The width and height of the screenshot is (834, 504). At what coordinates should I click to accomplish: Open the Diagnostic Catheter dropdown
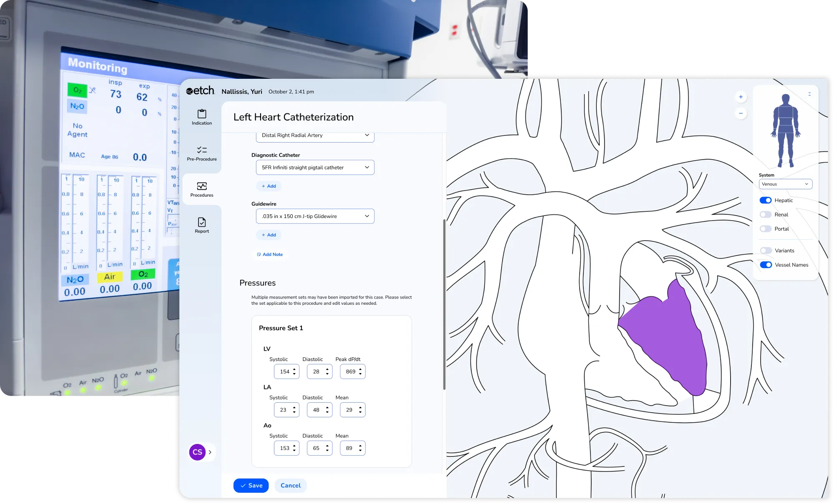315,168
